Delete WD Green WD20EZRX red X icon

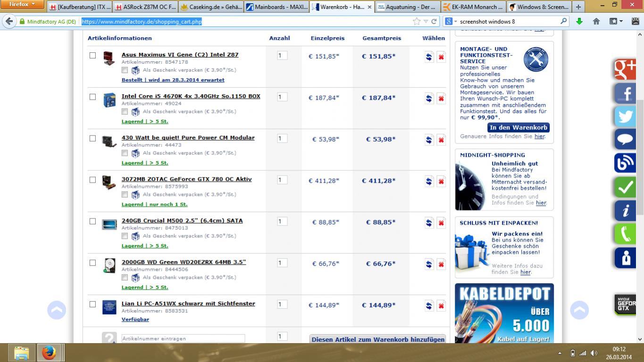click(x=441, y=264)
